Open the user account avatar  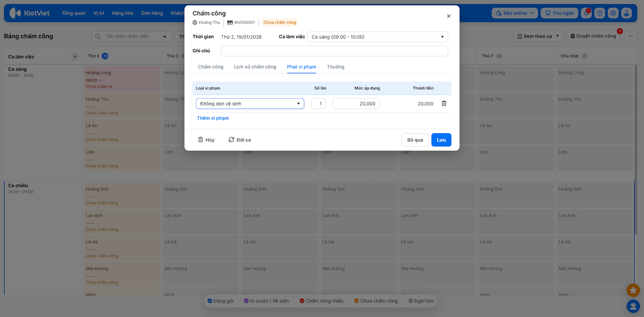[x=626, y=13]
